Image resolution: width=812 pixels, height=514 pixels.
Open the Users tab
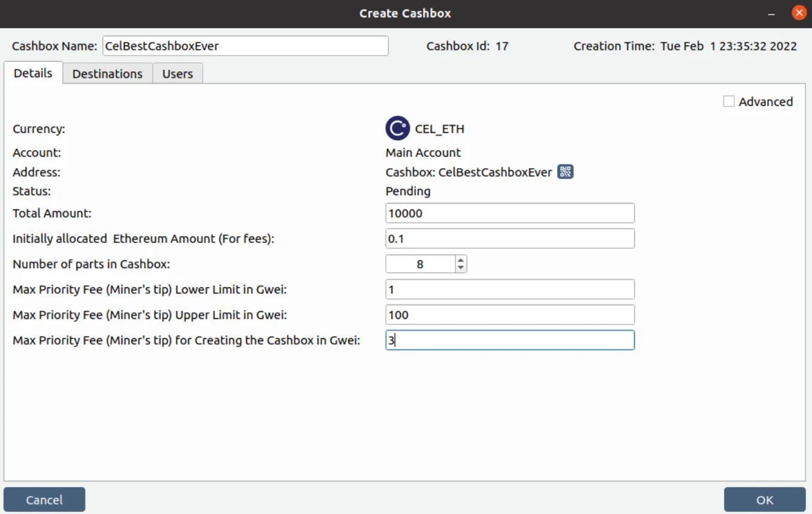click(x=178, y=74)
